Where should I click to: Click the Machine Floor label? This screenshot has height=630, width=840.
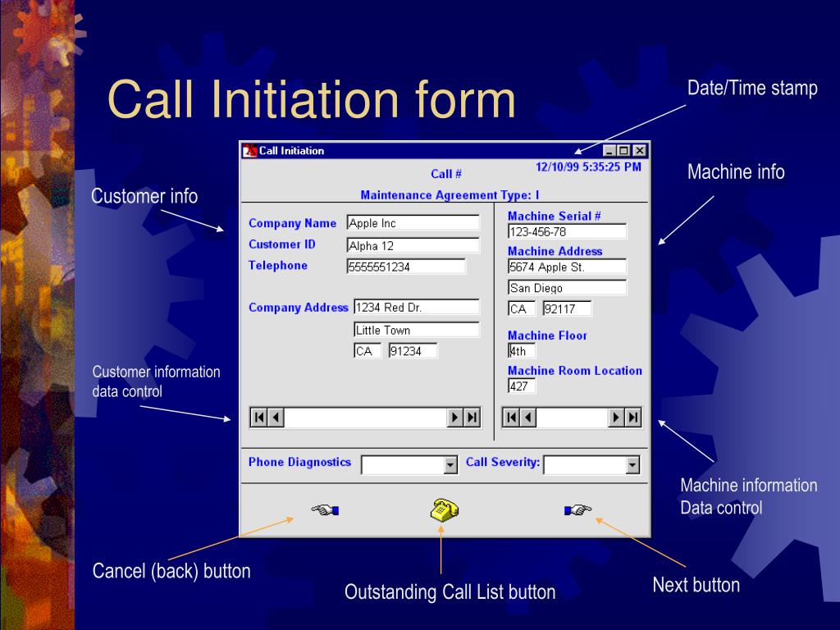tap(547, 336)
